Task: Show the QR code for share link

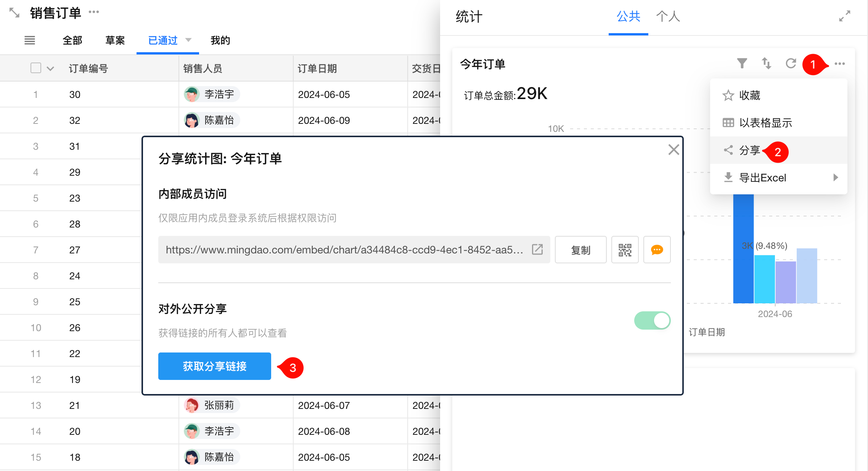Action: pyautogui.click(x=625, y=250)
